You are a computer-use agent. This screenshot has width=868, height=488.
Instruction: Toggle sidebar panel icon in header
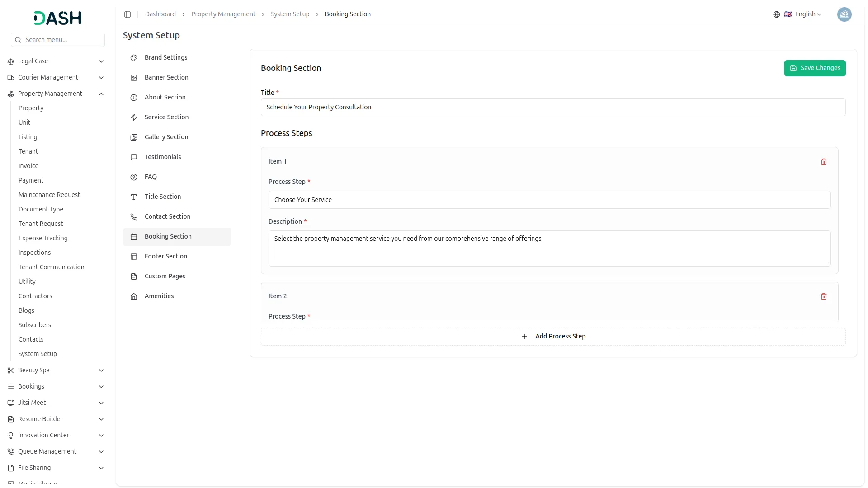(127, 14)
